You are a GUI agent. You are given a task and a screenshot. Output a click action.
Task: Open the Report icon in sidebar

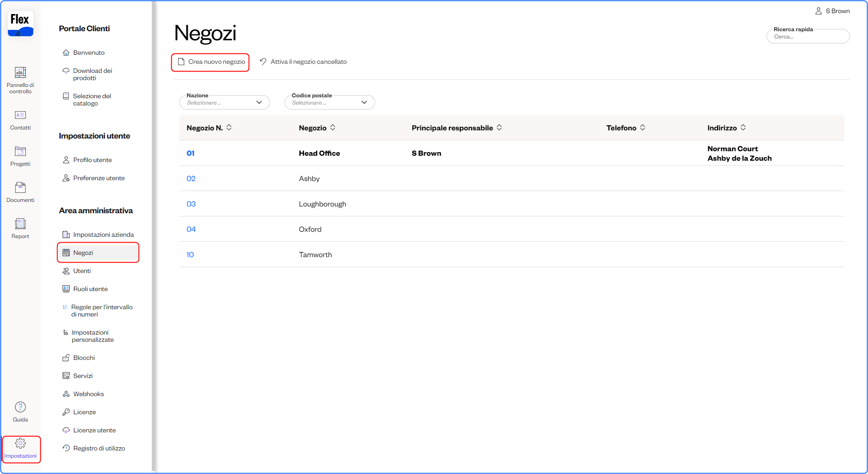click(20, 224)
